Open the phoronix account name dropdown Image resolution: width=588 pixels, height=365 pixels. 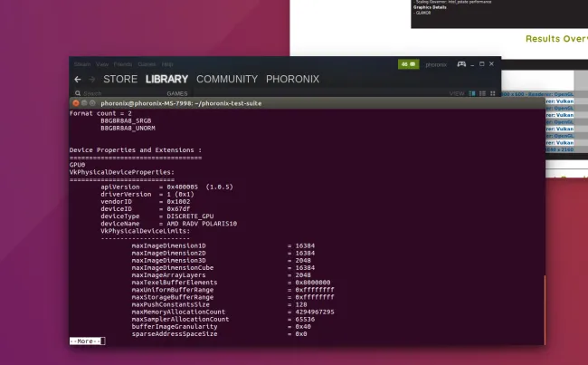(x=436, y=64)
